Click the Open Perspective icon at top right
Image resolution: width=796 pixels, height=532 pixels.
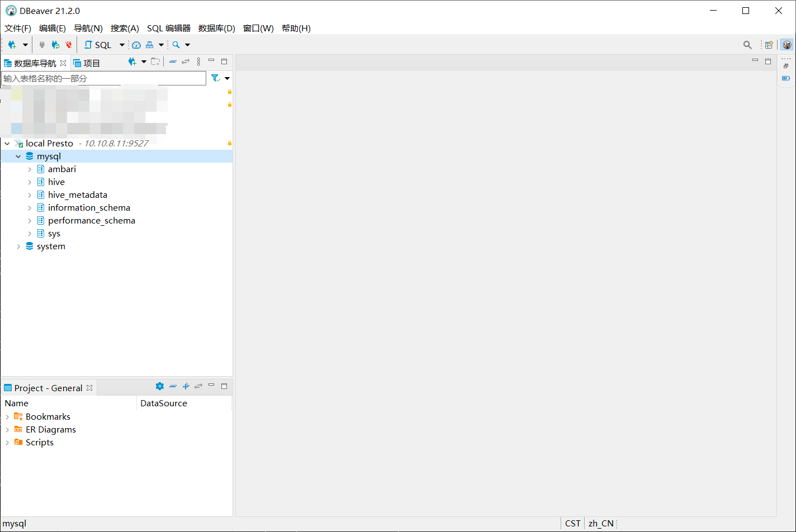coord(769,45)
